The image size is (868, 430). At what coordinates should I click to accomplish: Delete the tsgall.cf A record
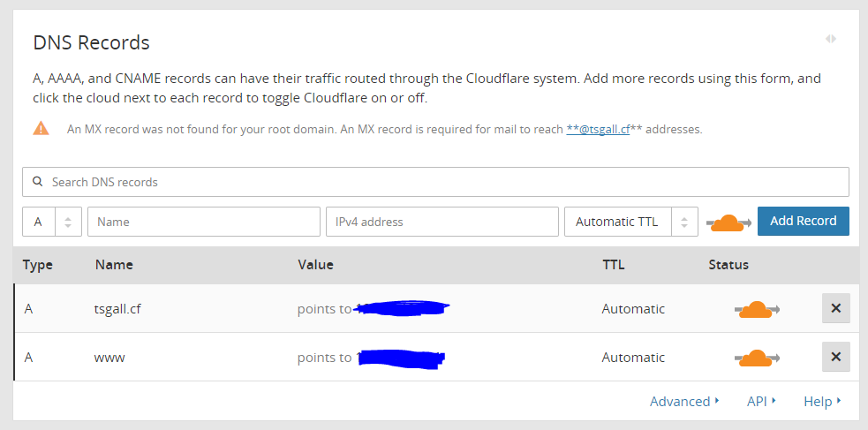pyautogui.click(x=836, y=308)
